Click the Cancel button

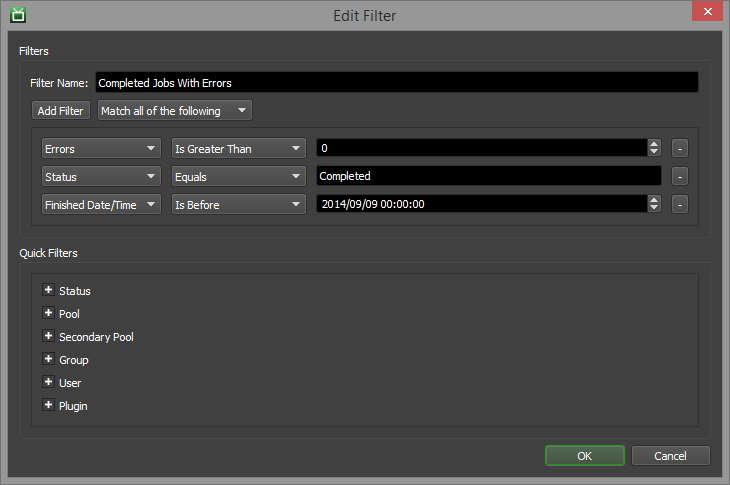click(670, 456)
